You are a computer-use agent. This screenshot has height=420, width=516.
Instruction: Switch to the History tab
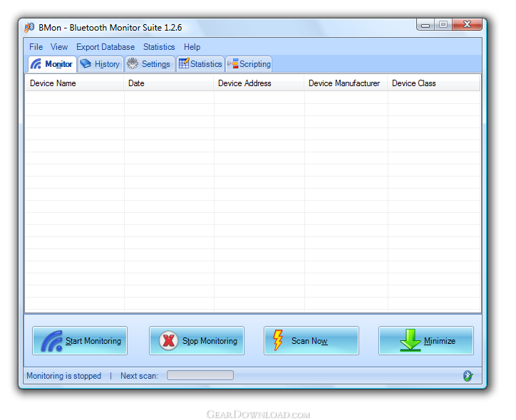[x=100, y=64]
